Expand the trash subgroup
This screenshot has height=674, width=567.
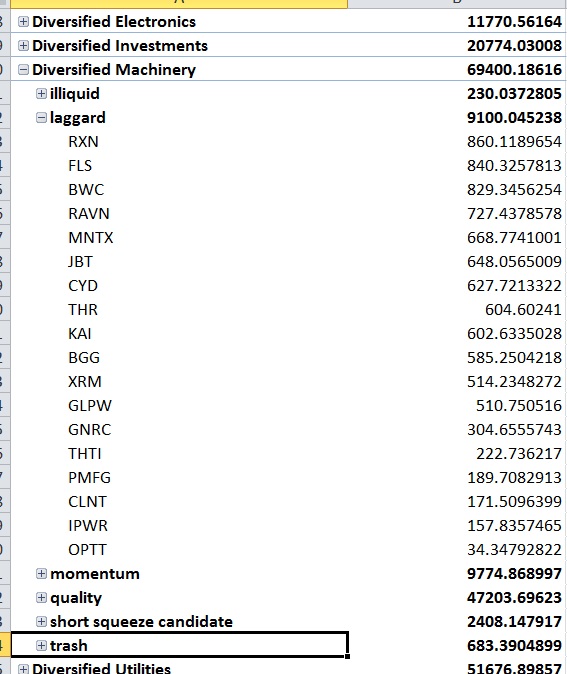[41, 646]
